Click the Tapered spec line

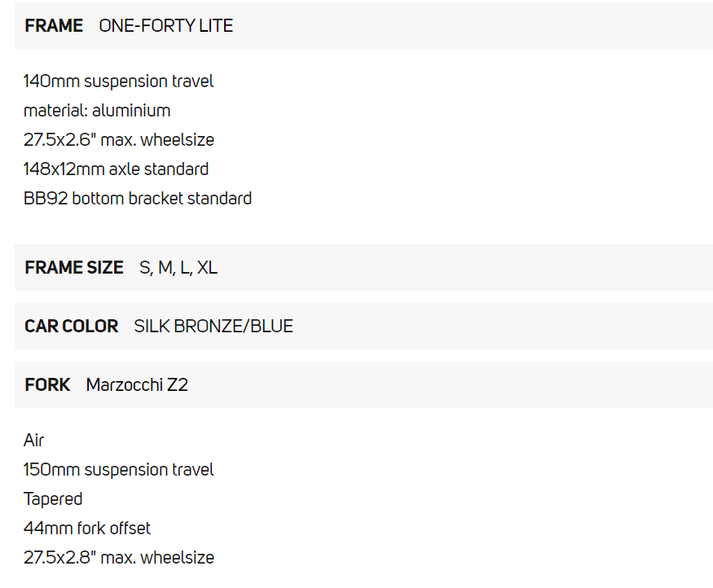(53, 499)
